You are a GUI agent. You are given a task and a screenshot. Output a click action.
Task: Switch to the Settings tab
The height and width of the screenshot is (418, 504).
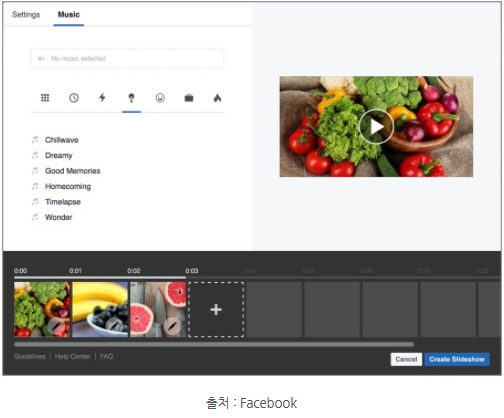26,15
